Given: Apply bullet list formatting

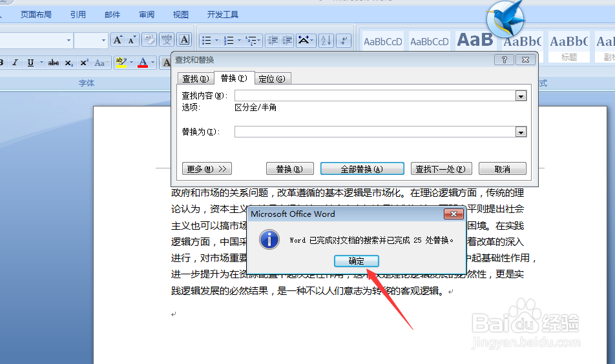Looking at the screenshot, I should click(206, 41).
